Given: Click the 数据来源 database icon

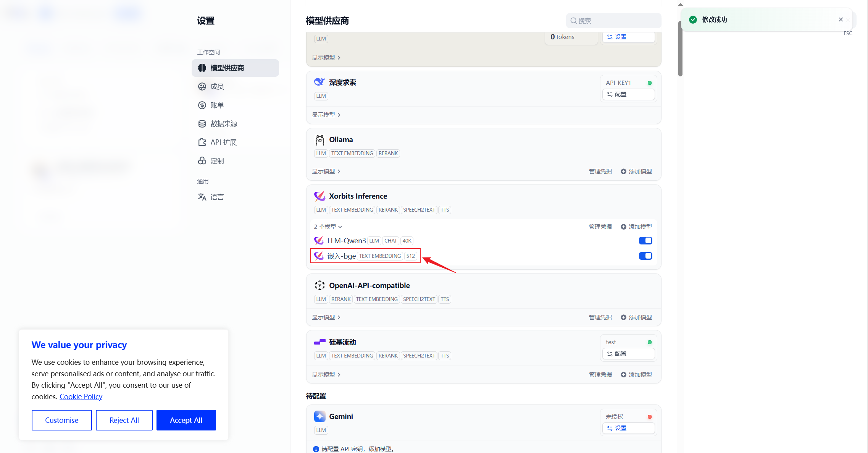Looking at the screenshot, I should 202,124.
